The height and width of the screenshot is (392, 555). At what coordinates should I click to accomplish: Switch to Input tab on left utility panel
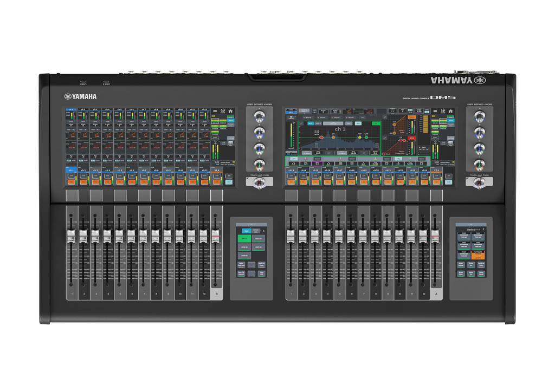tap(247, 231)
